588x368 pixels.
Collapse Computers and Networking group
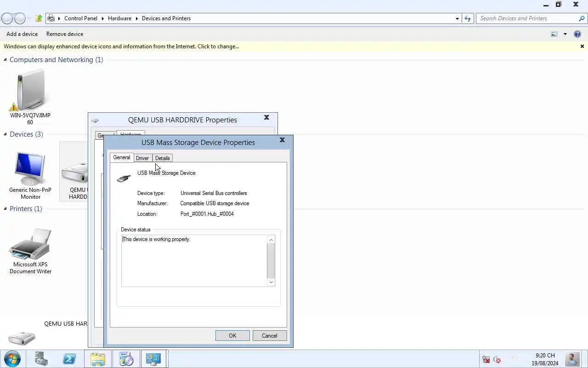pos(6,60)
